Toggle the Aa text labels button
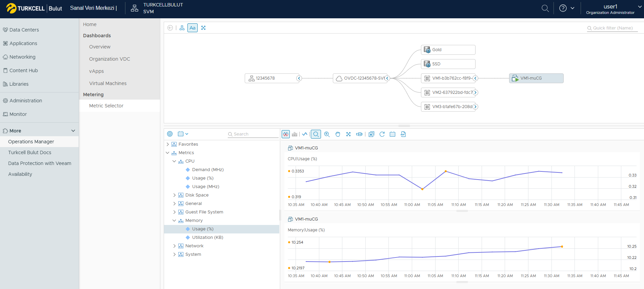The height and width of the screenshot is (289, 644). (193, 28)
